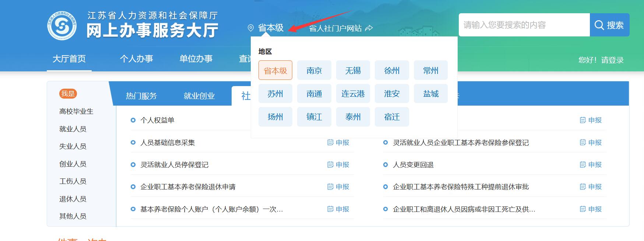
Task: Open 灵活就业人员企业职工基本养老保险参保登记 service
Action: pos(461,142)
